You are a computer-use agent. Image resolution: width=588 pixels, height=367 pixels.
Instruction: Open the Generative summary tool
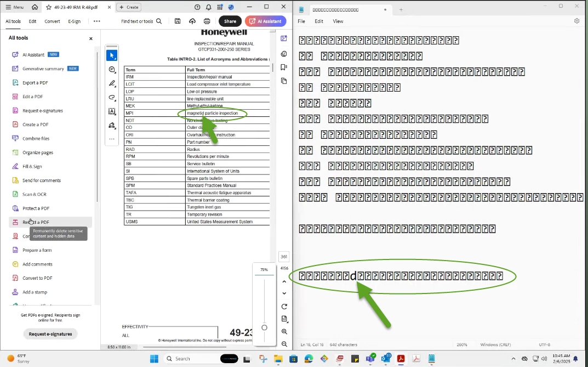(x=43, y=69)
